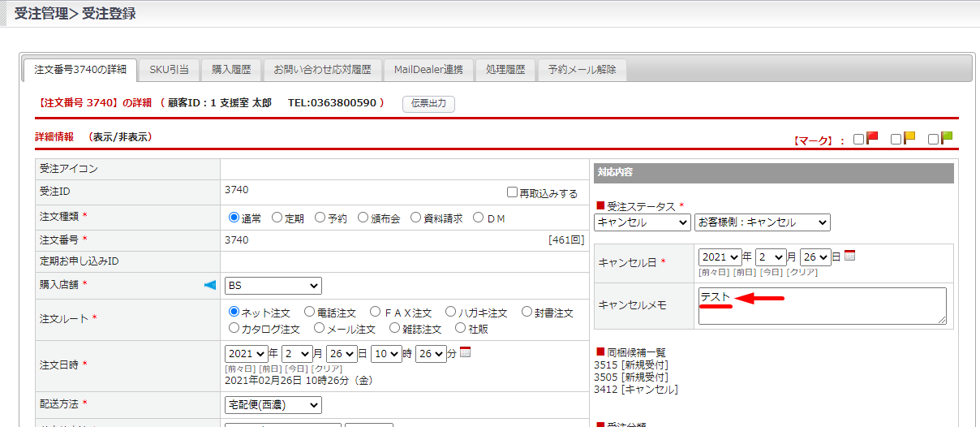Click the yellow flag mark icon
The width and height of the screenshot is (980, 427).
tap(910, 138)
